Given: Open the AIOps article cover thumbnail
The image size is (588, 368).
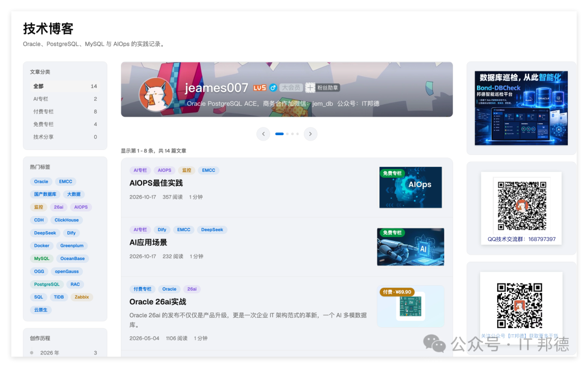Looking at the screenshot, I should [x=411, y=188].
